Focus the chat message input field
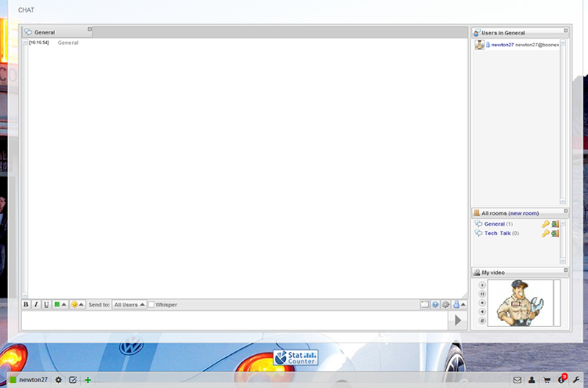 (234, 320)
